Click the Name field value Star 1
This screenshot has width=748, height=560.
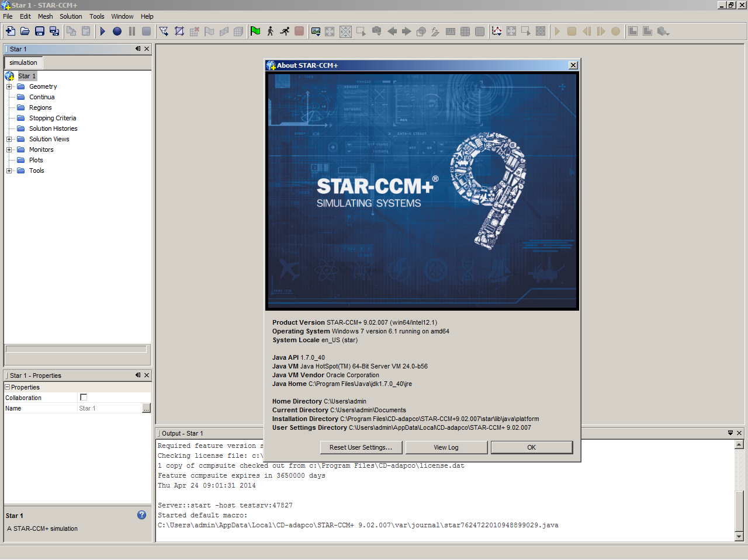coord(110,408)
